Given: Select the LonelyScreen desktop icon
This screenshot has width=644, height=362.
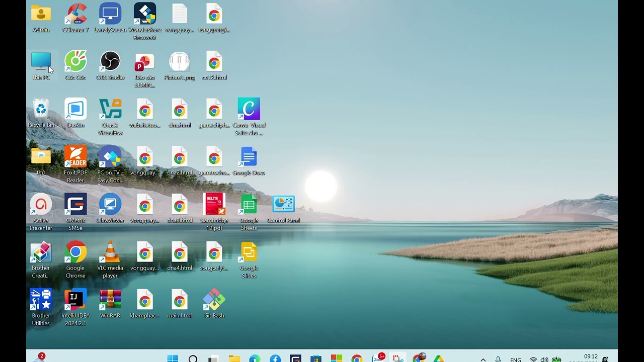Looking at the screenshot, I should coord(110,18).
